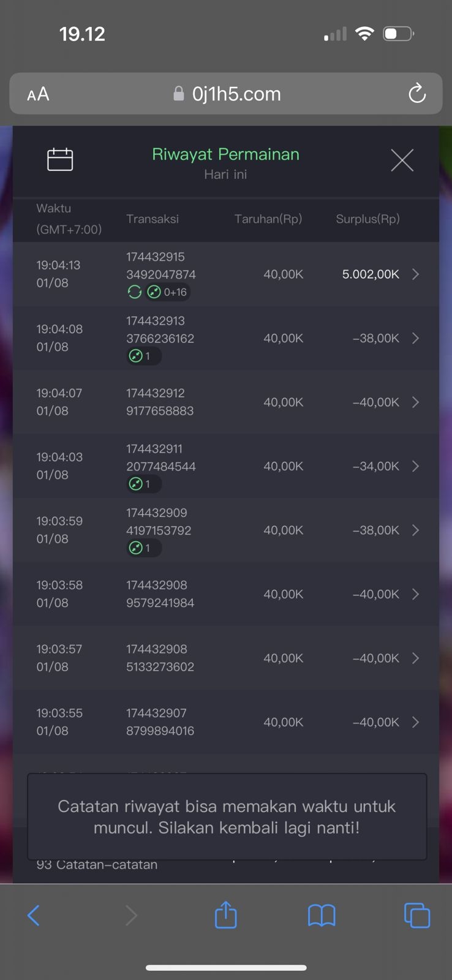Screen dimensions: 452x980
Task: Open the calendar date picker icon
Action: (x=60, y=160)
